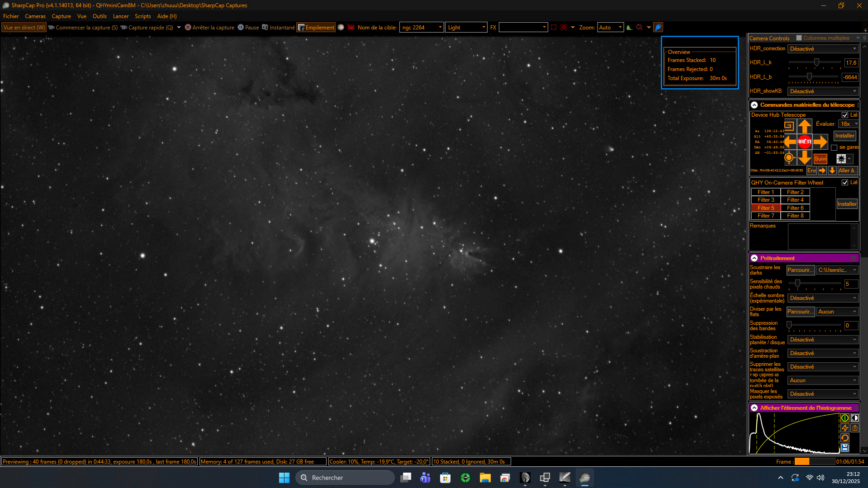Click the Arrêter la capture button
Image resolution: width=868 pixels, height=488 pixels.
[209, 28]
